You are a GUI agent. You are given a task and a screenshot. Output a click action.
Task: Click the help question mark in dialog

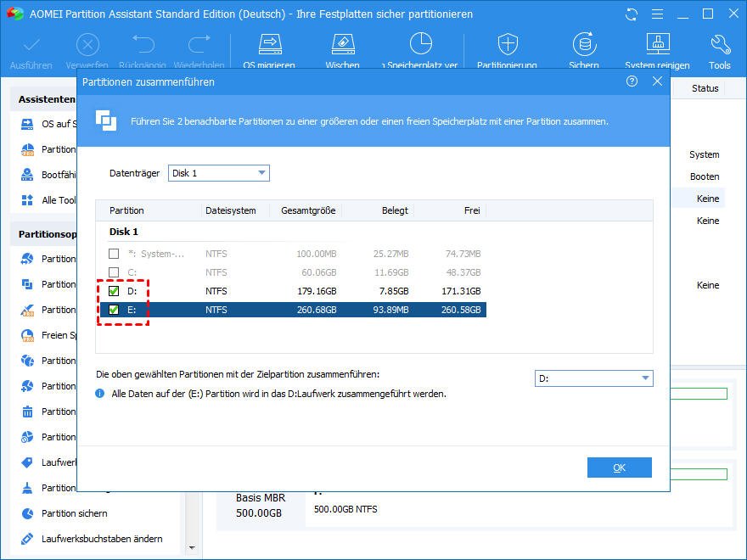[632, 81]
